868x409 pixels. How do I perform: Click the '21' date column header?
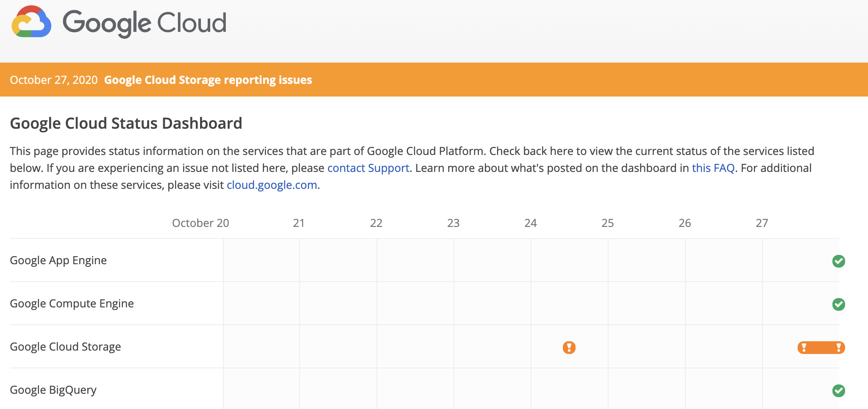(x=299, y=223)
